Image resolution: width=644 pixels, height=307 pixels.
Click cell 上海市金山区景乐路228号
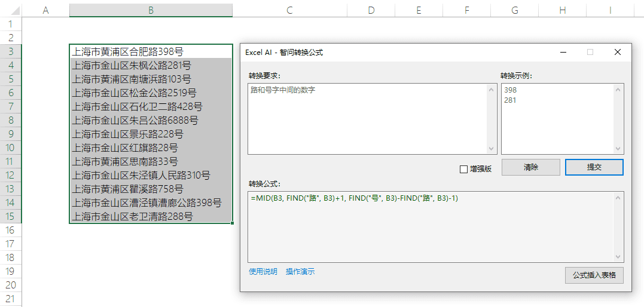coord(151,134)
